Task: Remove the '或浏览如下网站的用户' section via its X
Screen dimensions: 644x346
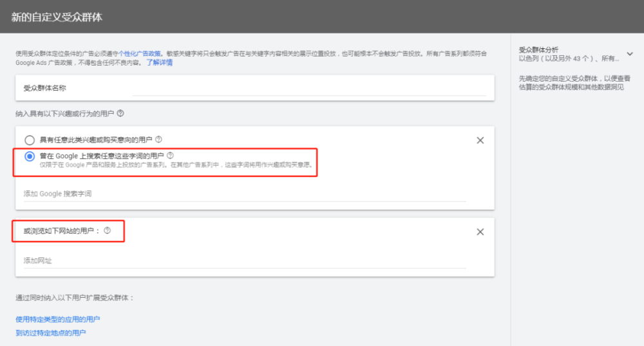Action: [480, 232]
